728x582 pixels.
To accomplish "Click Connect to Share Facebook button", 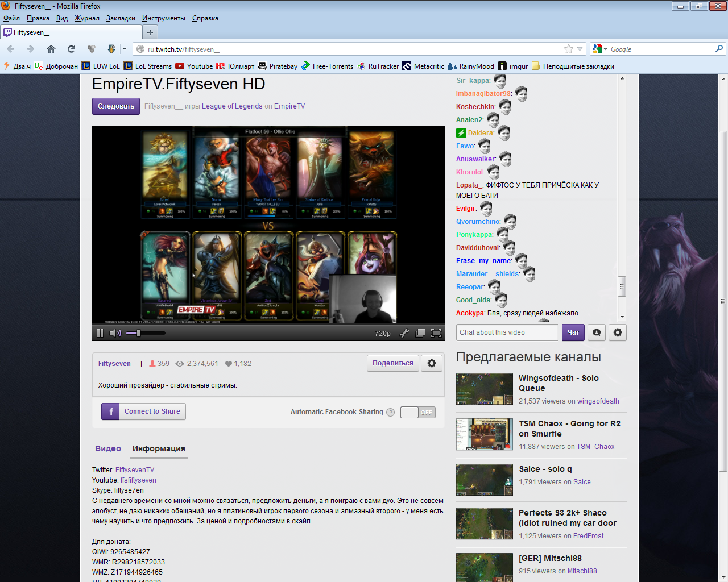I will [x=143, y=411].
